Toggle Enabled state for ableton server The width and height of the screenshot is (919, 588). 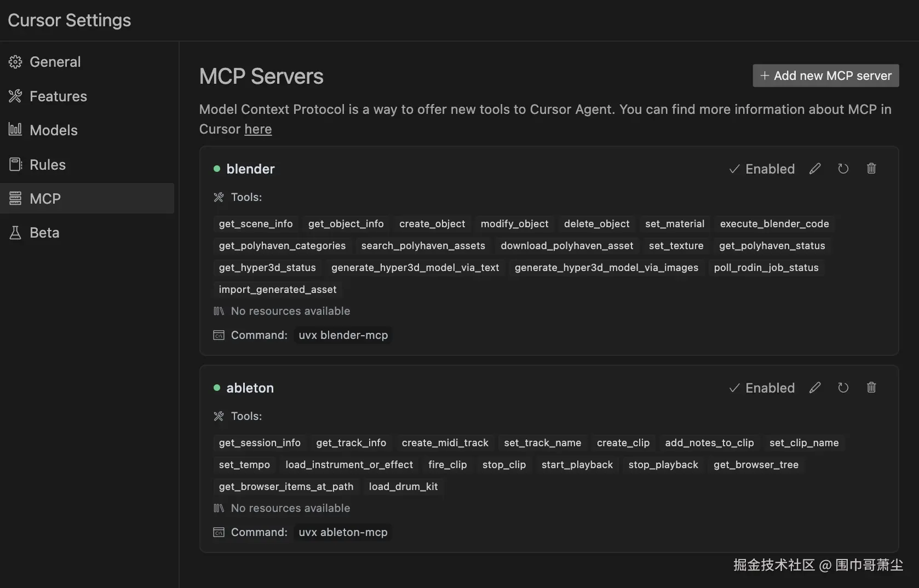click(762, 388)
